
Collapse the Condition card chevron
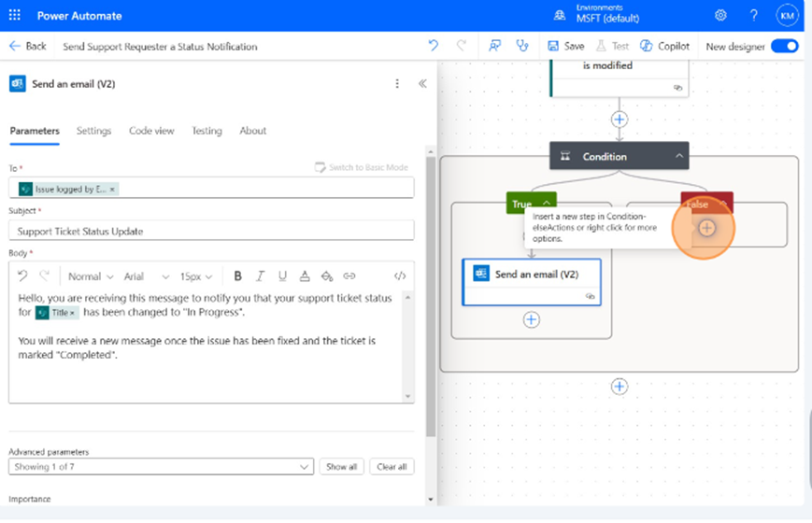coord(679,156)
